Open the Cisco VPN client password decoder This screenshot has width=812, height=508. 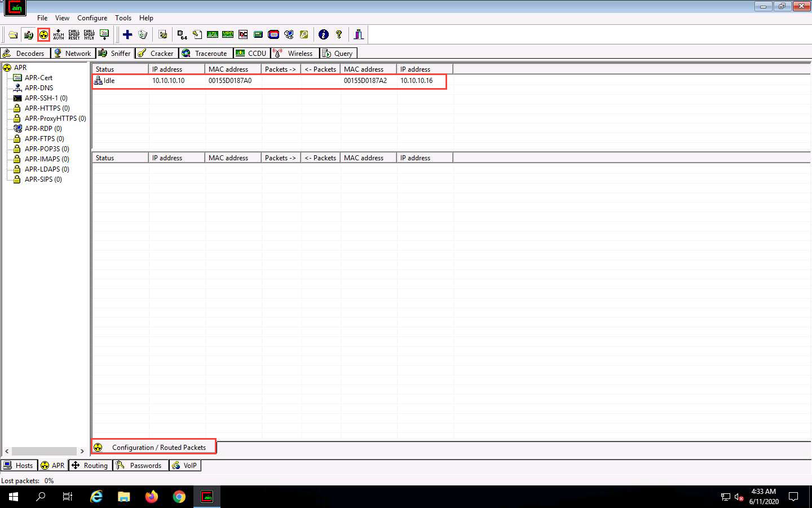pos(228,35)
